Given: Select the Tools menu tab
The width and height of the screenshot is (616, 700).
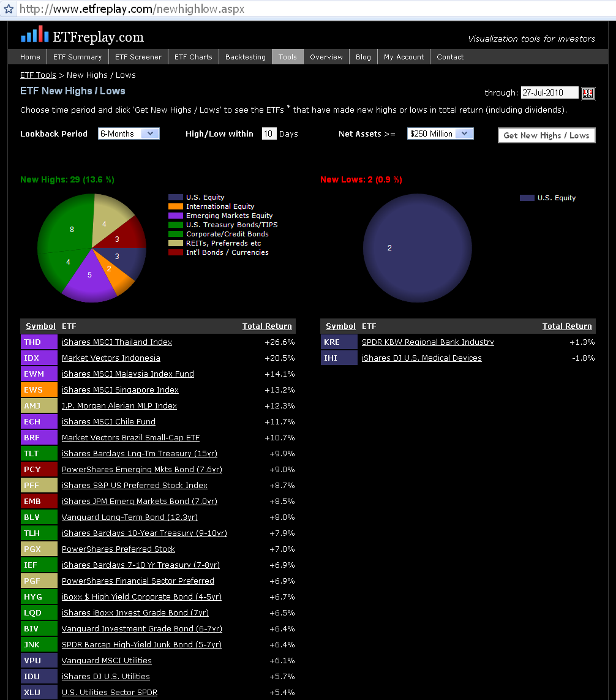Looking at the screenshot, I should pos(287,57).
